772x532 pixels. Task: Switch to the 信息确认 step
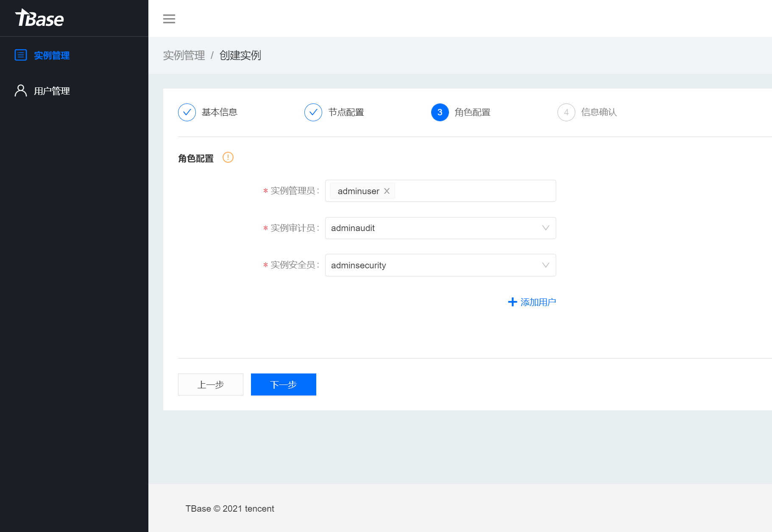coord(598,112)
